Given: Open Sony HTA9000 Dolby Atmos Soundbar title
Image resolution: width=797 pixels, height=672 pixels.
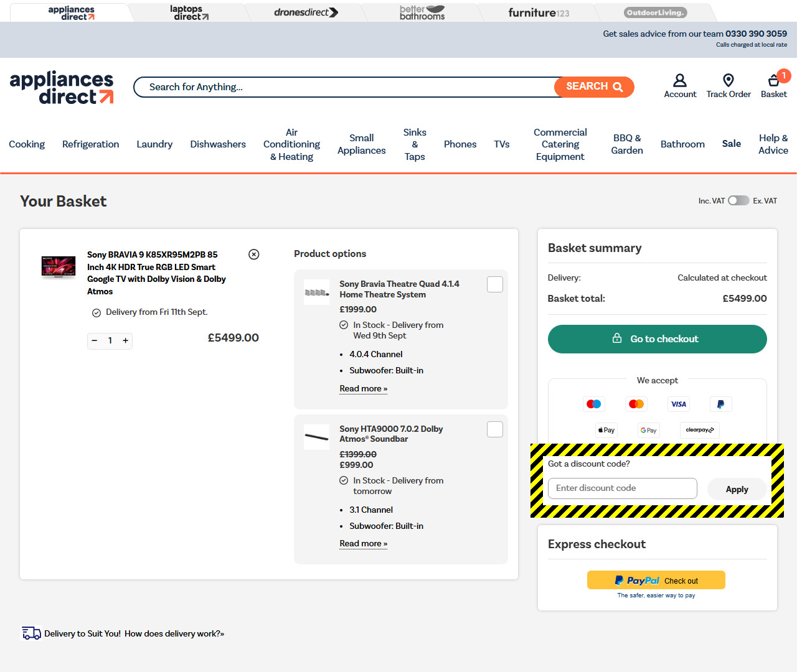Looking at the screenshot, I should (x=391, y=434).
